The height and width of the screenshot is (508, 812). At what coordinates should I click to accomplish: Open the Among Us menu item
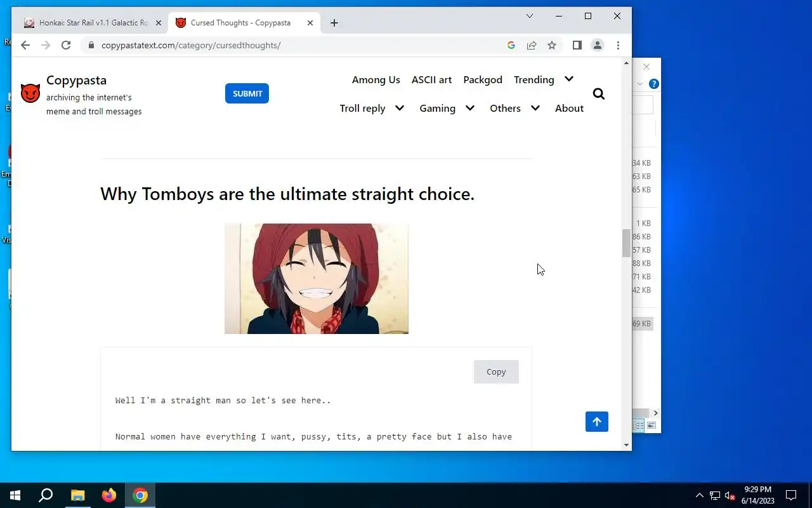(376, 79)
